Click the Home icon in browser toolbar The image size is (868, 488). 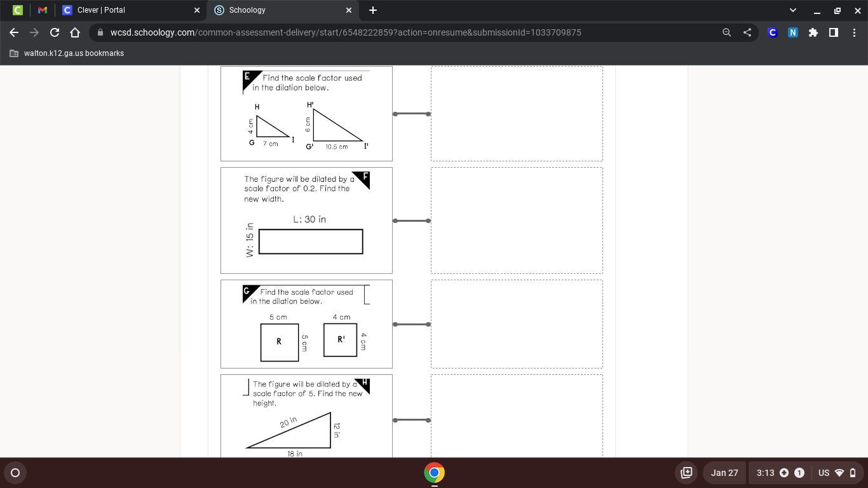pos(75,32)
